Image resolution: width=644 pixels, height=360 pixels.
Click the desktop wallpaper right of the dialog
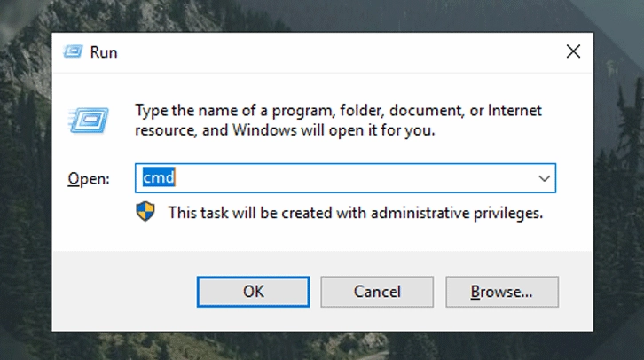pyautogui.click(x=618, y=177)
